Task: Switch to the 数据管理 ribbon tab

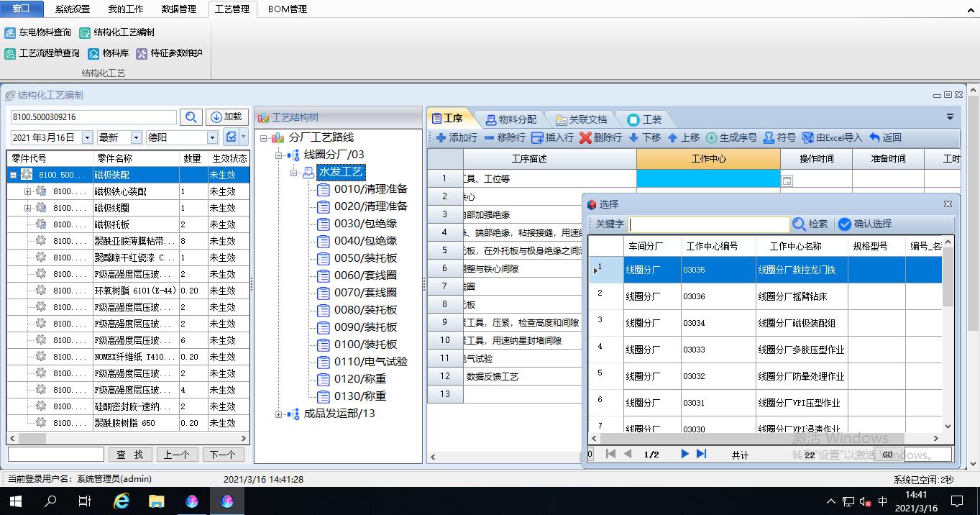Action: tap(179, 9)
